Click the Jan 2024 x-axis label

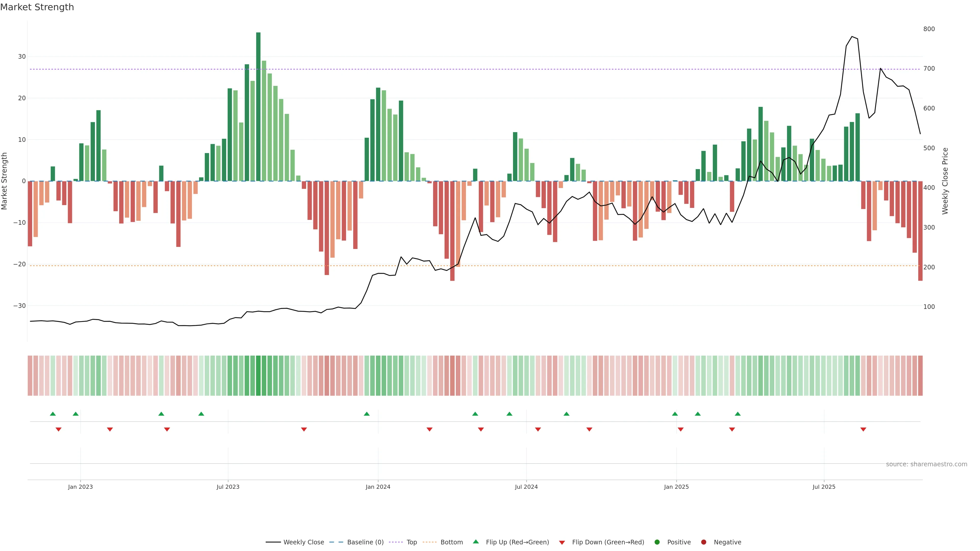[378, 487]
